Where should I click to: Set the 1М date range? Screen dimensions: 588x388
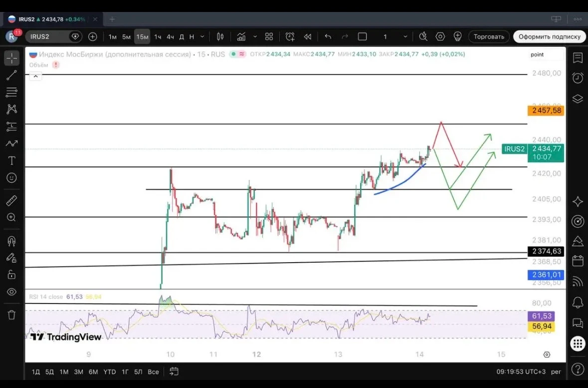[64, 372]
